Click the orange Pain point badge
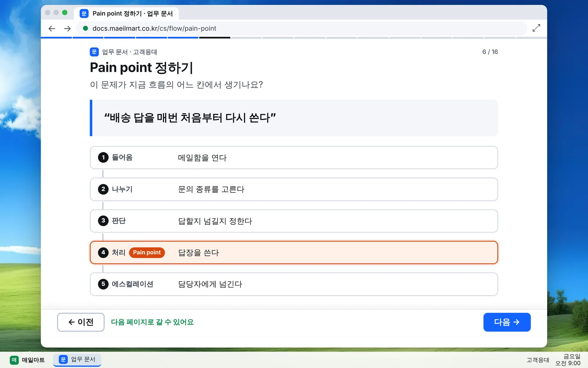 click(147, 252)
